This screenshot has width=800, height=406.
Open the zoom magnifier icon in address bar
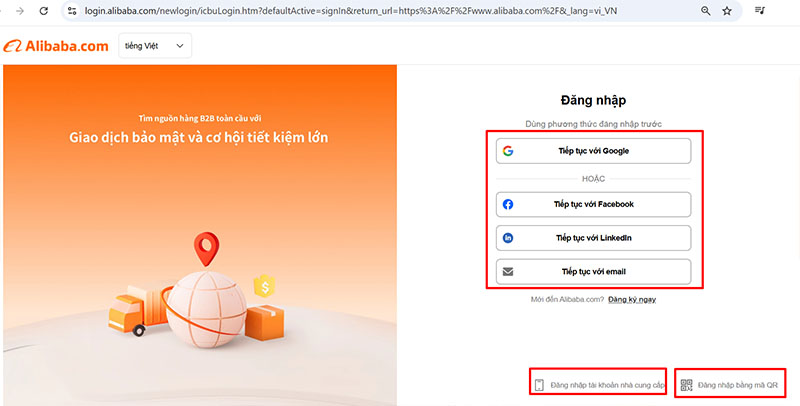tap(706, 11)
